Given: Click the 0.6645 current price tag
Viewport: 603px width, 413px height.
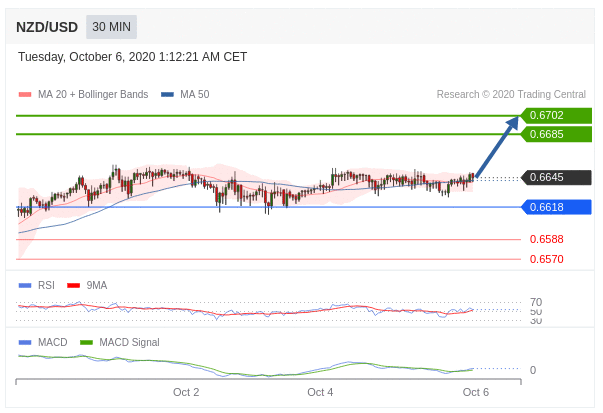Looking at the screenshot, I should click(x=556, y=177).
